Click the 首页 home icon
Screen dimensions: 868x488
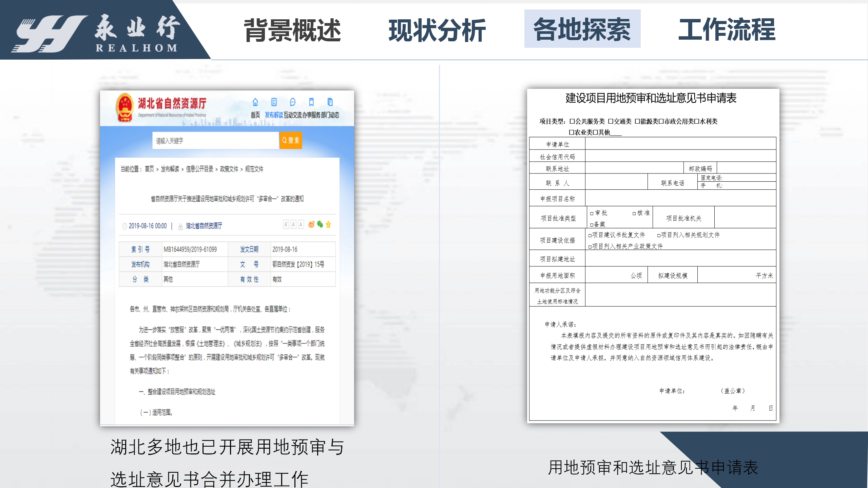click(x=255, y=102)
